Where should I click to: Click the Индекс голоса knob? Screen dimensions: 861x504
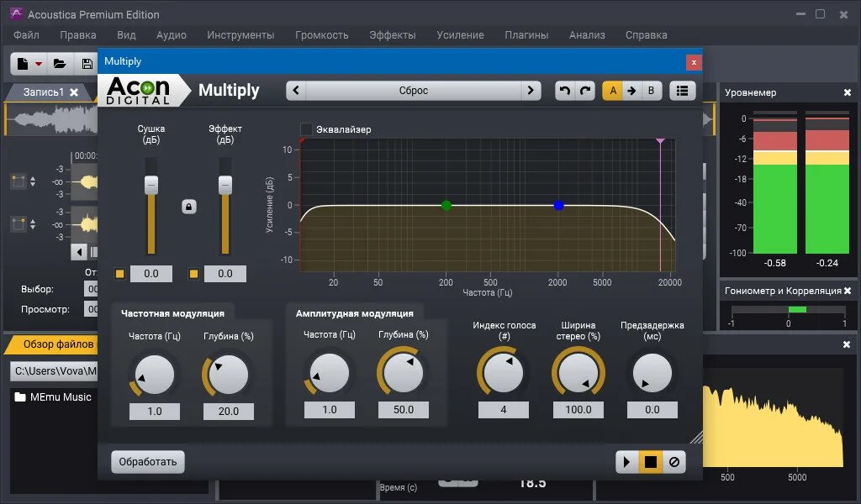coord(503,373)
